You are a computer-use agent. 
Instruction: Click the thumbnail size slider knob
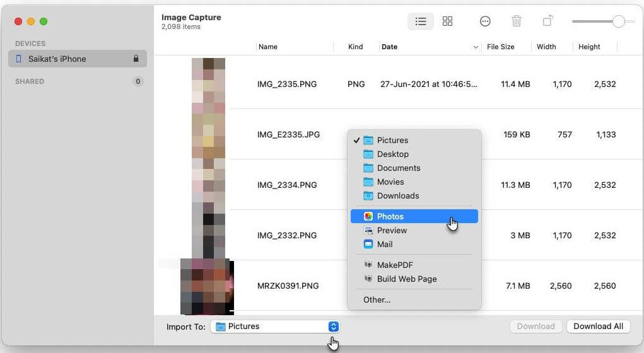[x=618, y=21]
